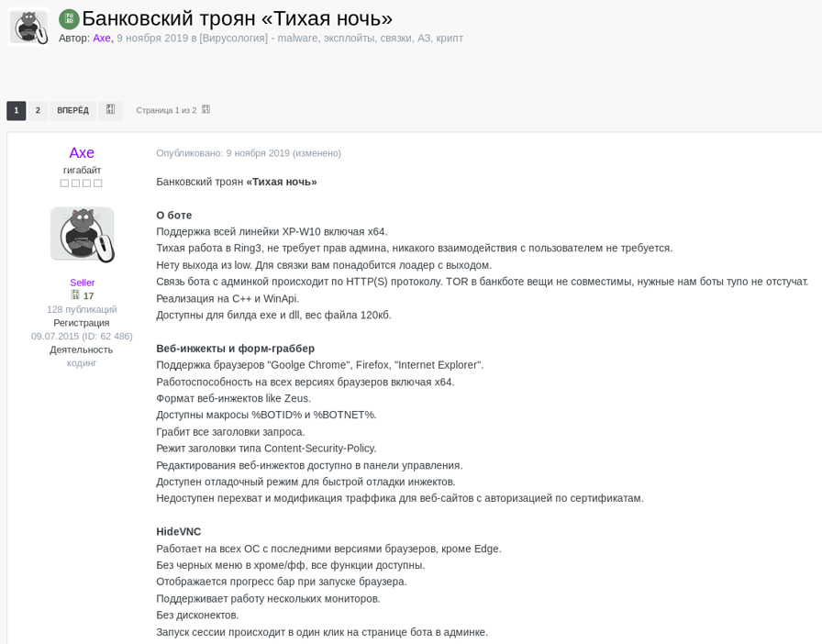
Task: Open the Seller group link
Action: coord(83,283)
